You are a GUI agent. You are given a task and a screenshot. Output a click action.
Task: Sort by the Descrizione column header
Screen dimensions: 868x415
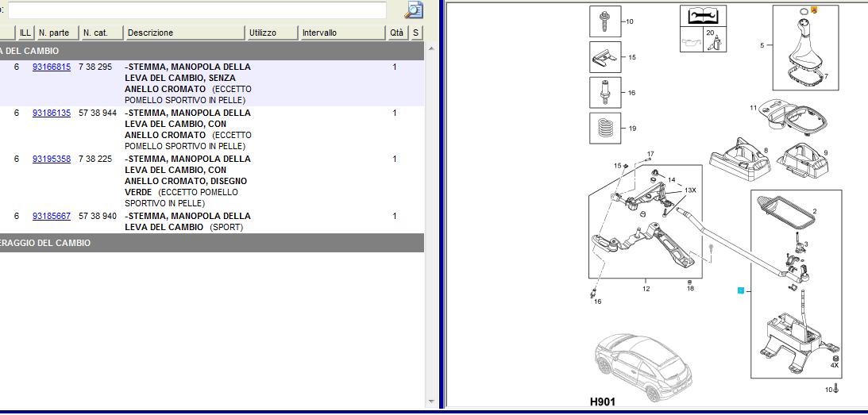point(184,33)
